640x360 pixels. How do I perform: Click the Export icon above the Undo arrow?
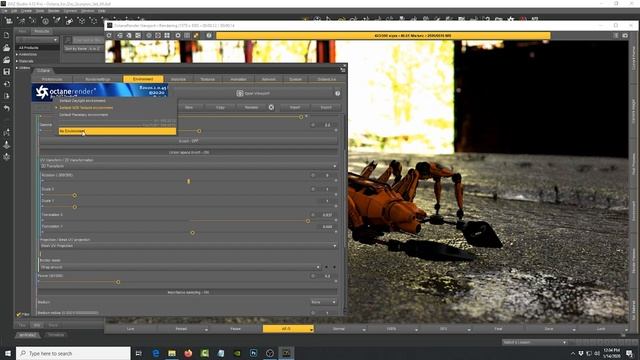point(7,96)
